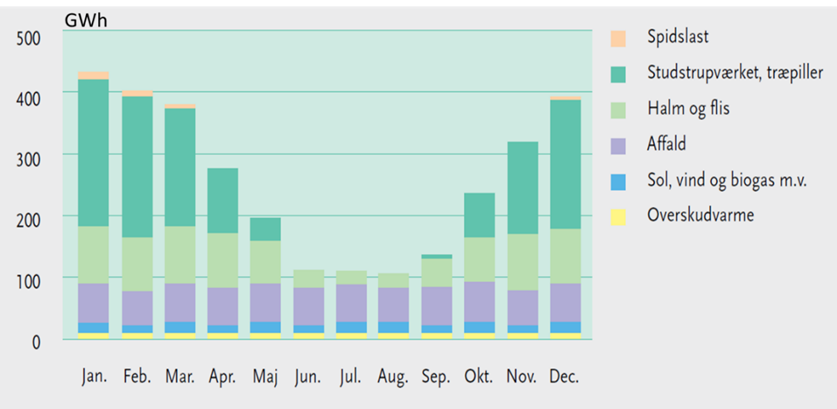Select legend label 'Sol, vind og biogas m.v.'
The image size is (837, 409).
point(727,181)
